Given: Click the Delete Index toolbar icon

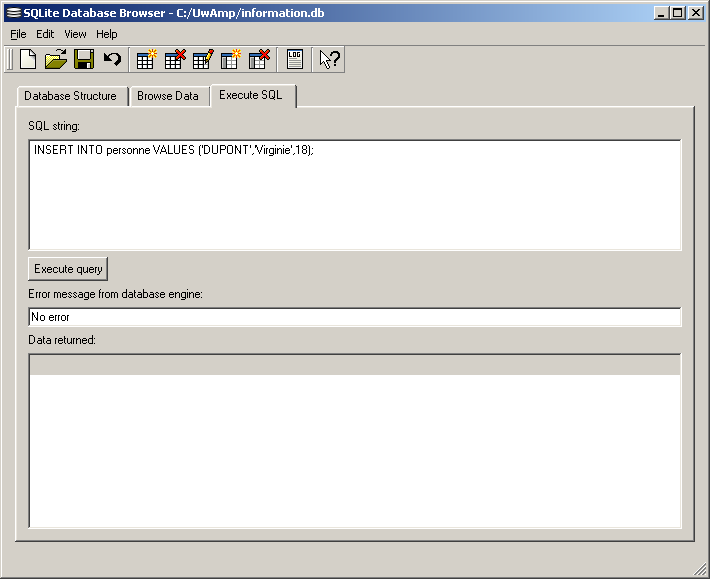Looking at the screenshot, I should tap(259, 60).
